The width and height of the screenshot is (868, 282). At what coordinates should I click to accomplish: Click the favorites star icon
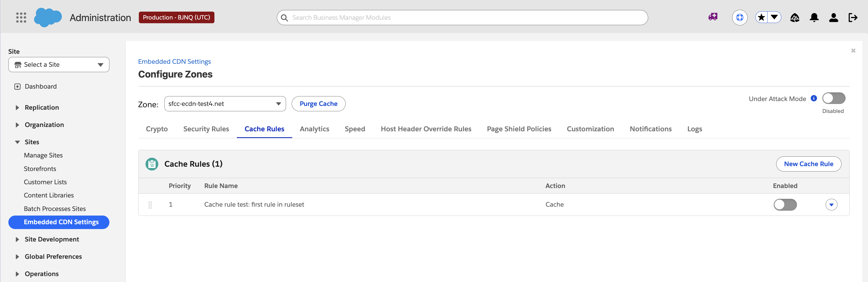point(761,18)
